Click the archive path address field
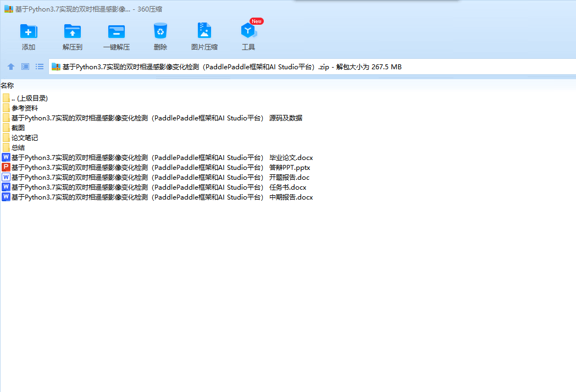 pyautogui.click(x=312, y=67)
